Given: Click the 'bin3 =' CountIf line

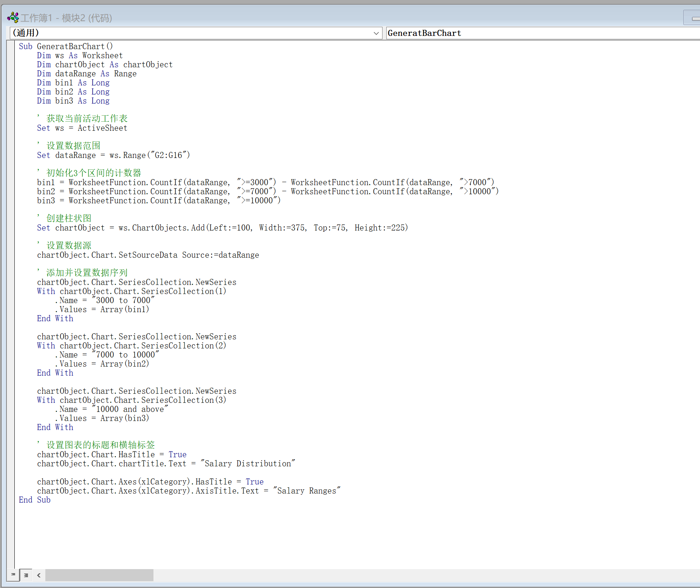Looking at the screenshot, I should click(159, 201).
